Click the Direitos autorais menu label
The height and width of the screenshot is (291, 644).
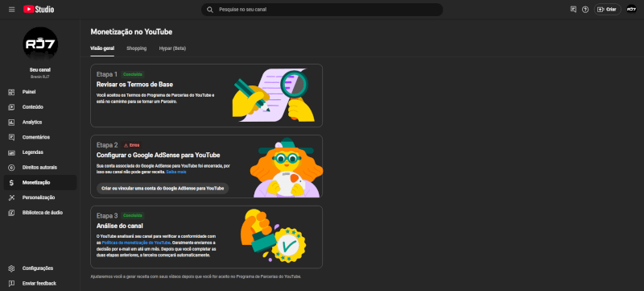pyautogui.click(x=39, y=168)
